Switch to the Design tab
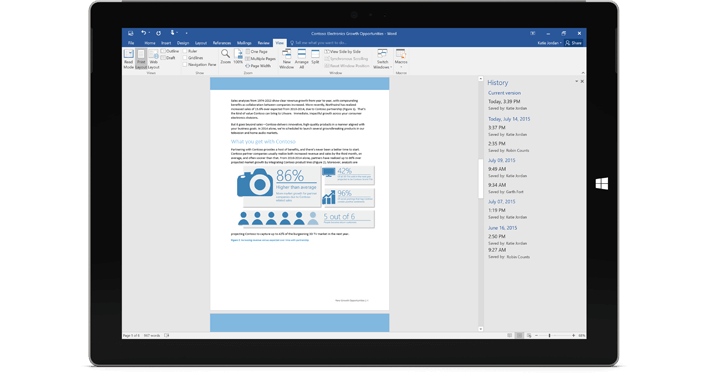713x374 pixels. (183, 43)
